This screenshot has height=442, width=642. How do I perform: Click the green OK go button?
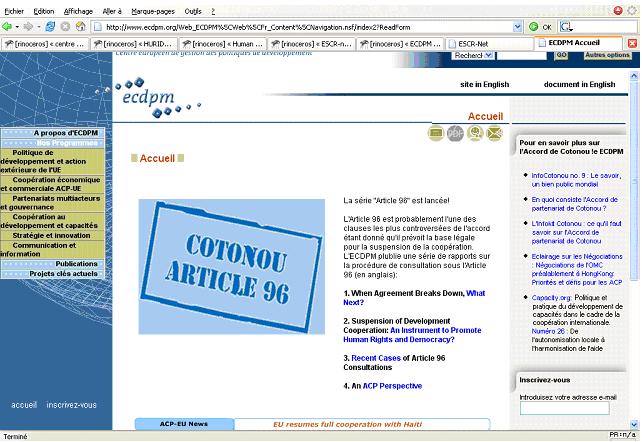click(x=541, y=26)
